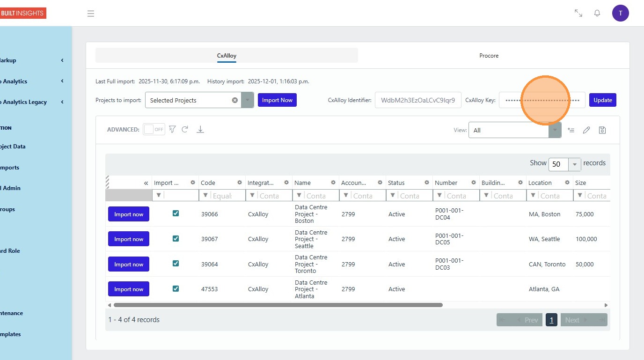The height and width of the screenshot is (360, 644).
Task: Switch to the Procore tab
Action: click(489, 56)
